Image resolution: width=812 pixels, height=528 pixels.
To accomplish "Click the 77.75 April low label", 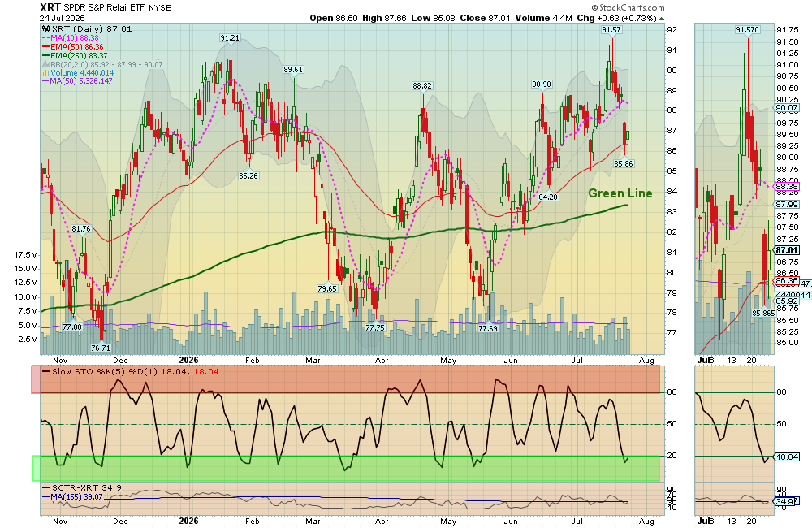I will 375,327.
